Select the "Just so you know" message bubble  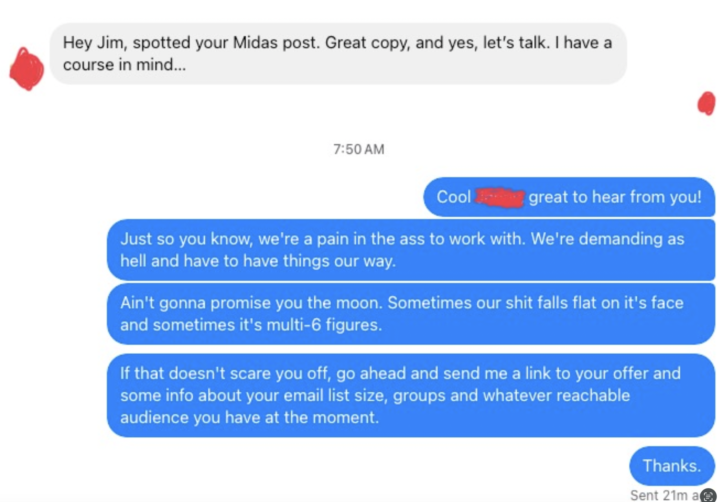coord(411,250)
